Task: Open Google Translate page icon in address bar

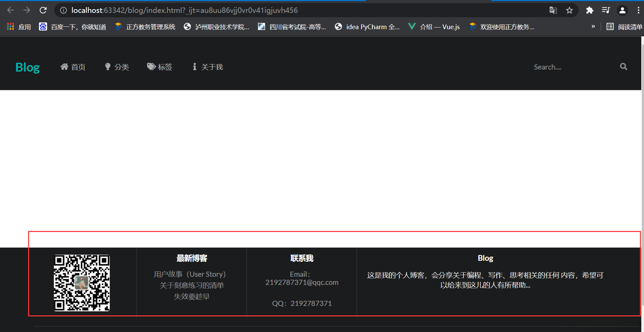Action: (553, 10)
